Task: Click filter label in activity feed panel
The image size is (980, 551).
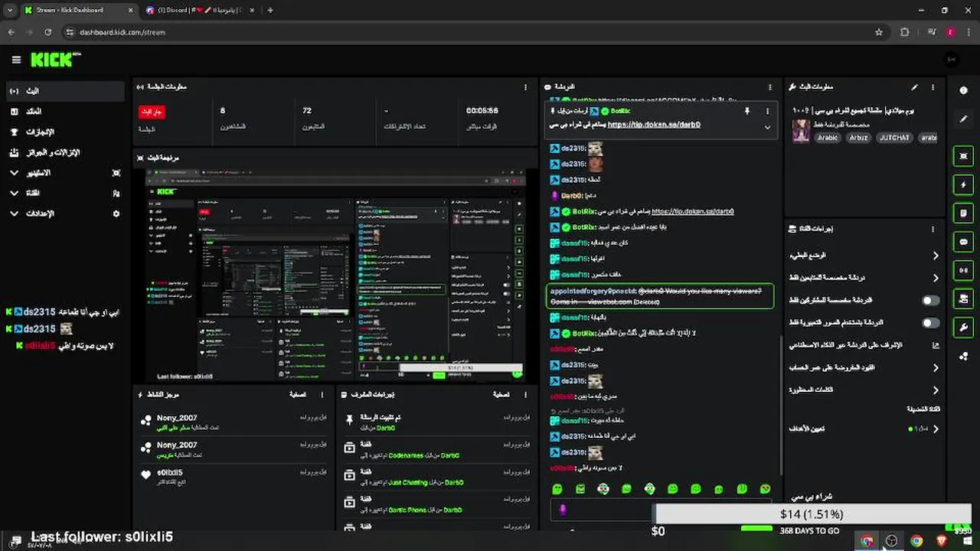Action: click(x=298, y=395)
